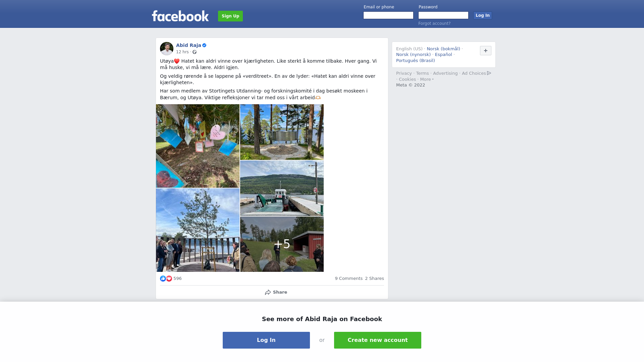The width and height of the screenshot is (644, 362).
Task: Expand the More footer dropdown
Action: pos(427,79)
